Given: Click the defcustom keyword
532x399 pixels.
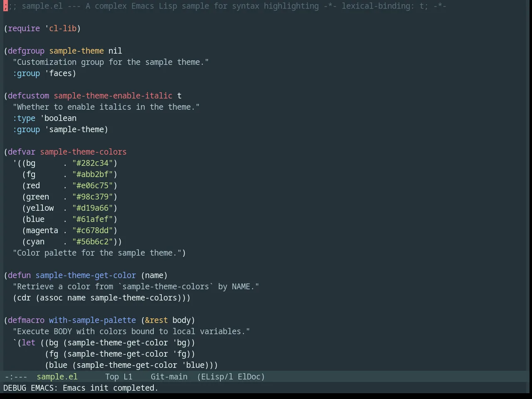Looking at the screenshot, I should [x=28, y=96].
